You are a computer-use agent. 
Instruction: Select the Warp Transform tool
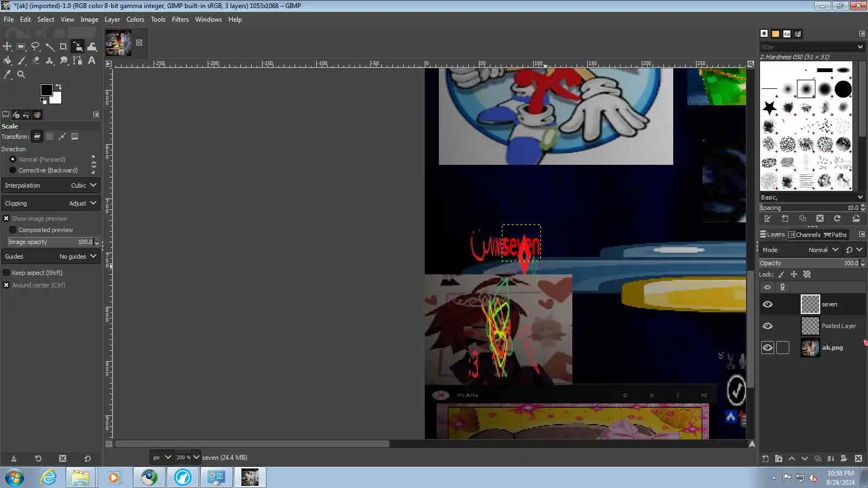pyautogui.click(x=92, y=47)
